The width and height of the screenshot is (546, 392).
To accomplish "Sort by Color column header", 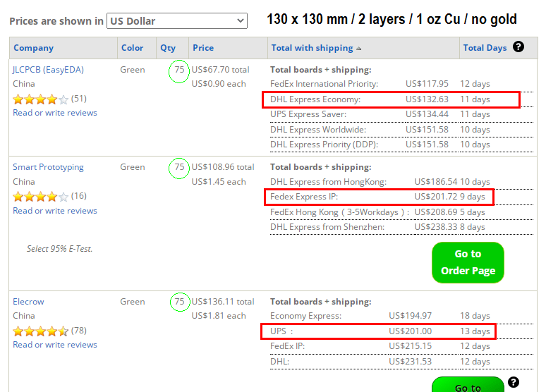I will pyautogui.click(x=132, y=48).
